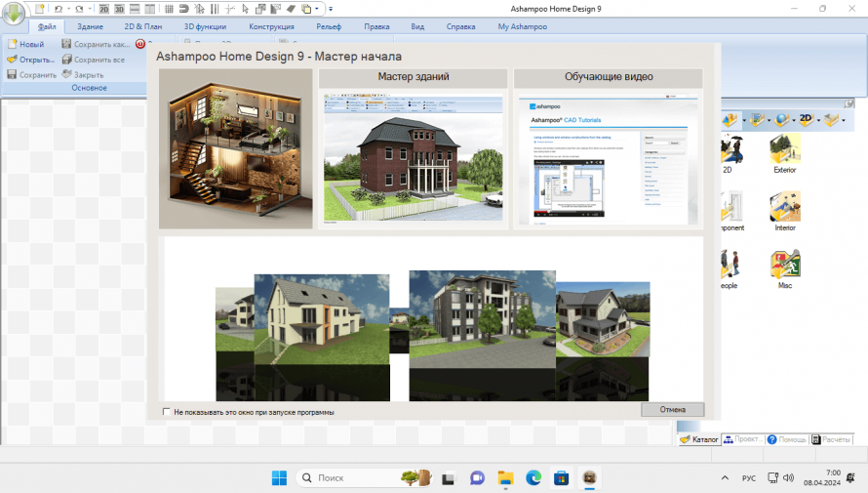Open the Конструкция ribbon tab
Screen dimensions: 868x493
point(272,27)
